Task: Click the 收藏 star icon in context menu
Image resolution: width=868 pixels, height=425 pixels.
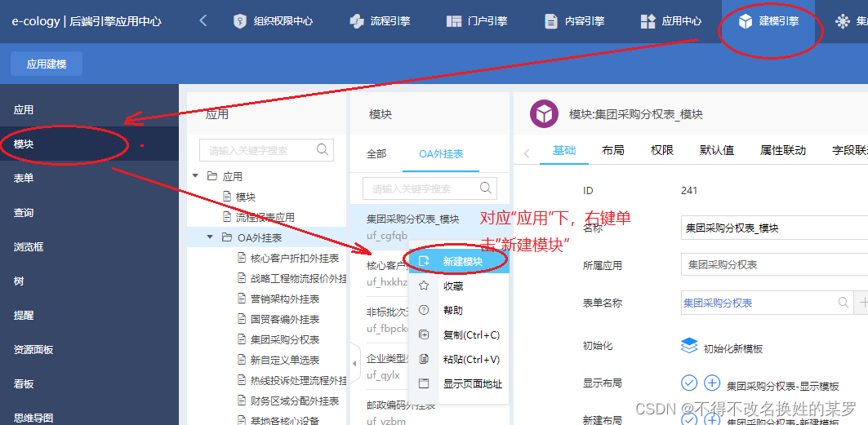Action: click(424, 286)
